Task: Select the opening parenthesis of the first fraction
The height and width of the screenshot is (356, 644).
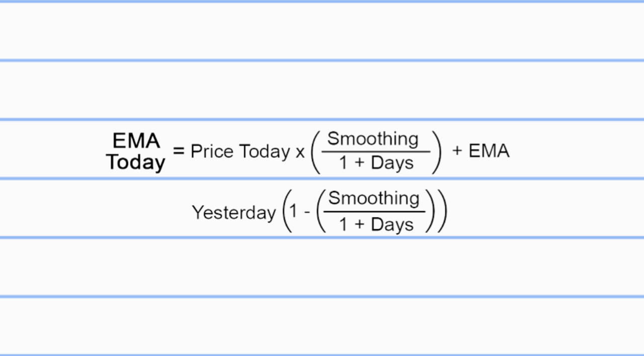Action: point(315,151)
